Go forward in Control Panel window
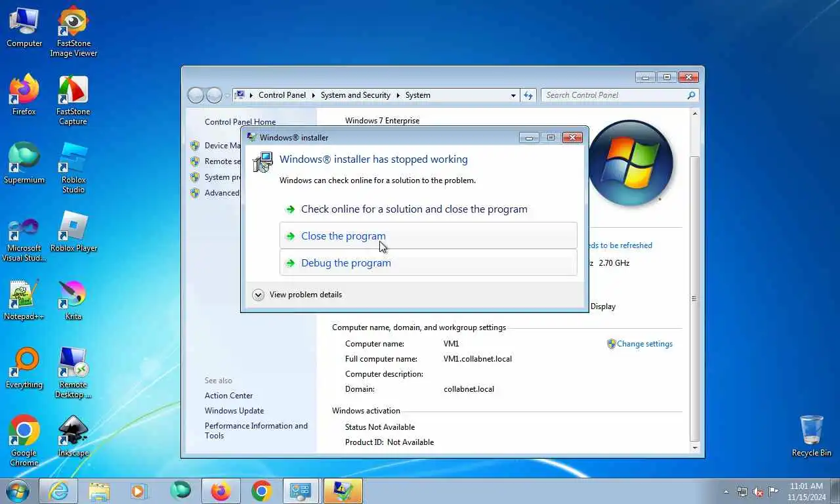Viewport: 840px width, 504px height. pyautogui.click(x=215, y=95)
